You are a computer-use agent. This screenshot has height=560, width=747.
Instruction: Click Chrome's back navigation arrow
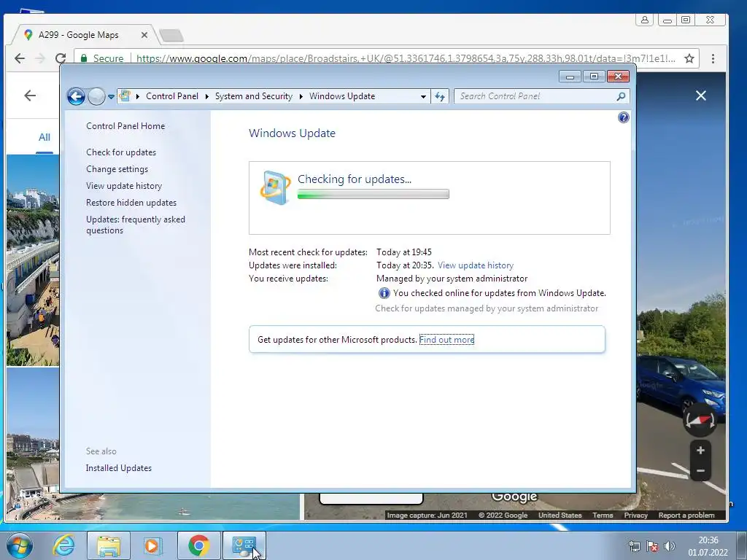click(20, 58)
